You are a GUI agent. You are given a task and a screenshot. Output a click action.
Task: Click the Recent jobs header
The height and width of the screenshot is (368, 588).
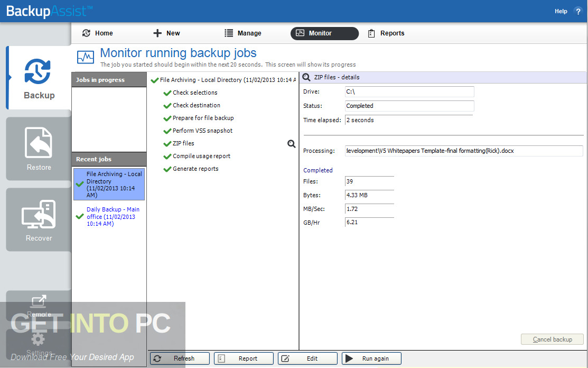pos(109,160)
